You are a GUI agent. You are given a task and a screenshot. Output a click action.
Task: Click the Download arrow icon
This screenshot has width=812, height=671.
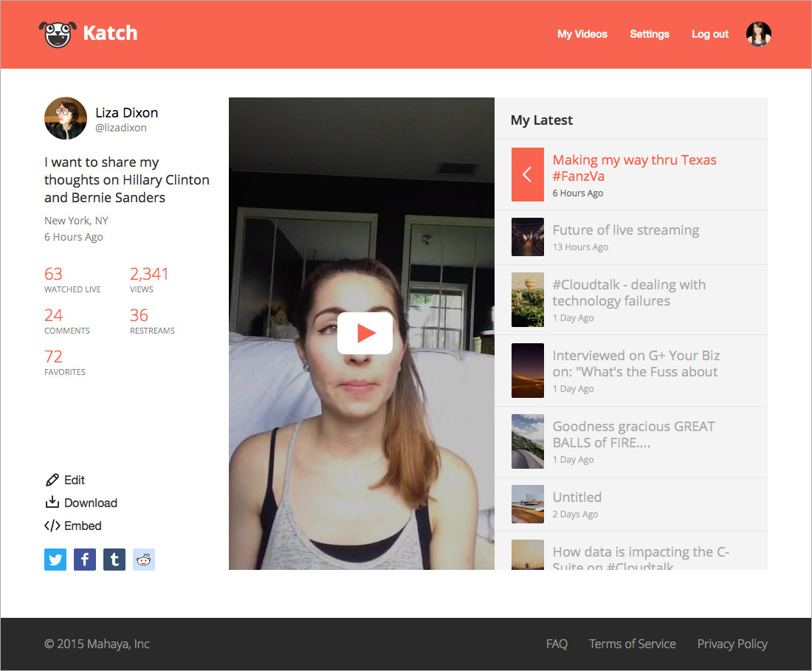point(52,502)
